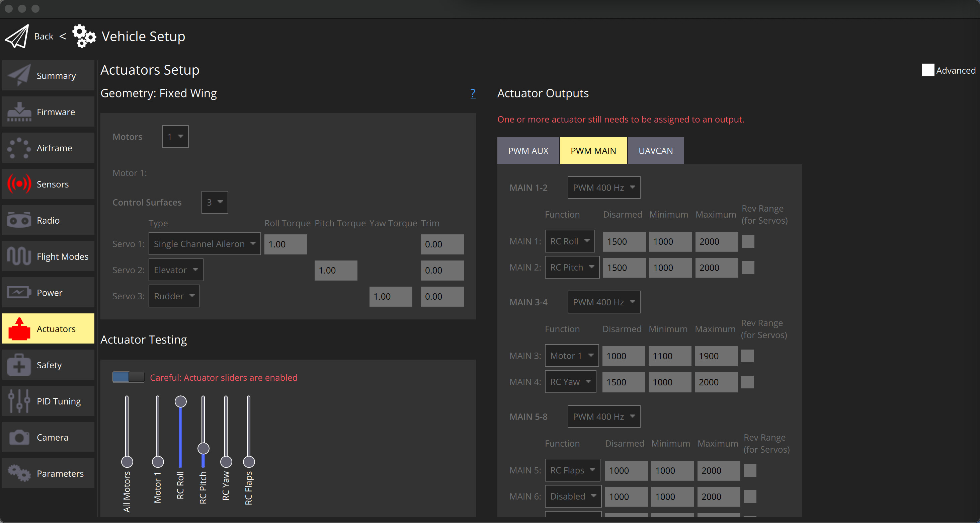Click the red Sensors signal icon
The width and height of the screenshot is (980, 523).
19,184
